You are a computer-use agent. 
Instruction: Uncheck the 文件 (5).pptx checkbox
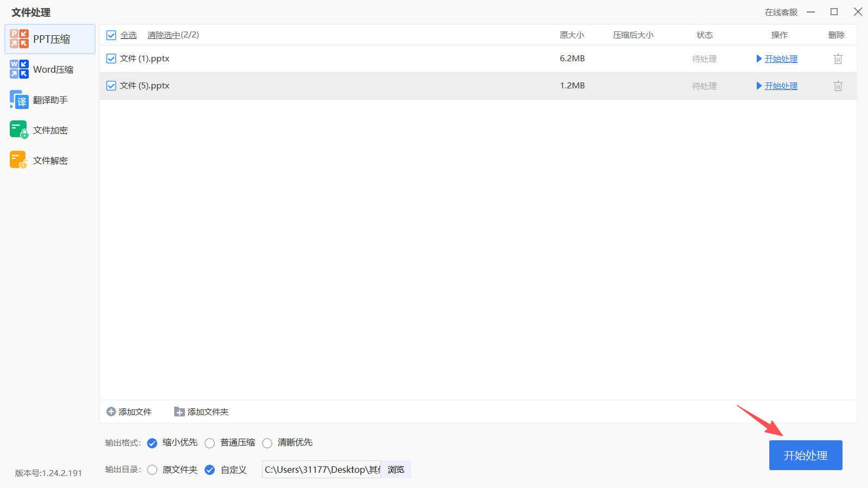point(111,86)
